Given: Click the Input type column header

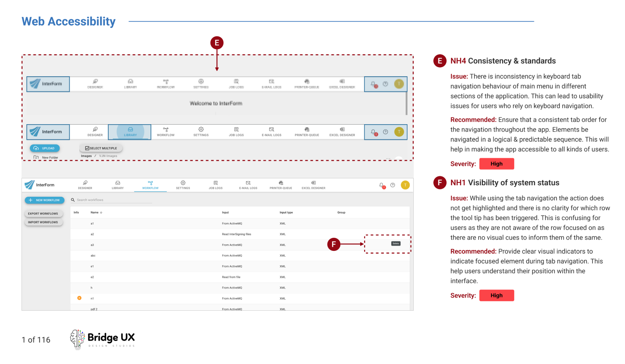Looking at the screenshot, I should 286,212.
